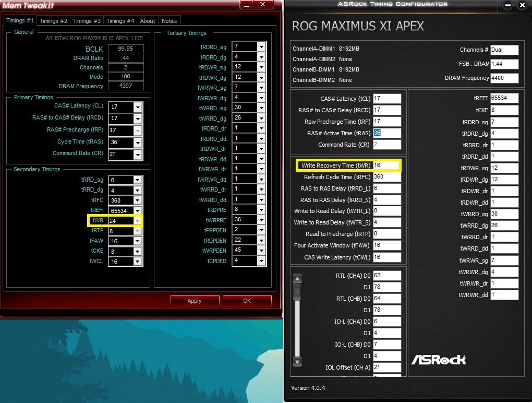532x403 pixels.
Task: Click the ASRock logo
Action: click(x=439, y=360)
